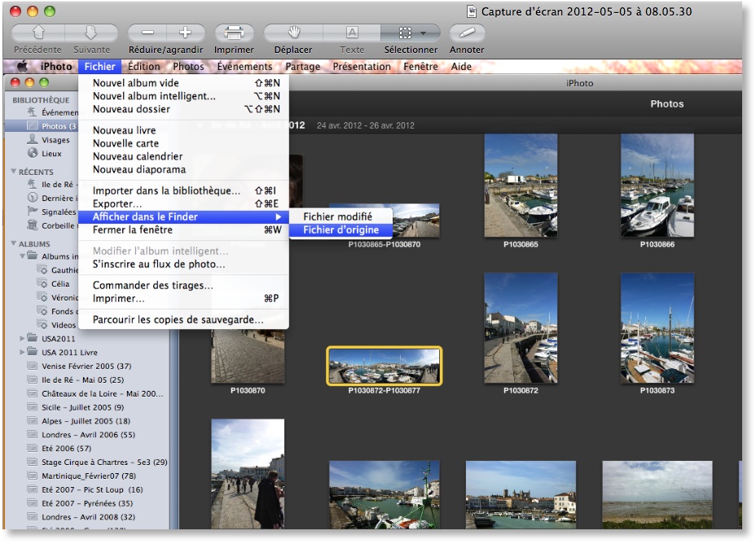Open album Stage Cirque à Chartres
Viewport: 756px width, 544px height.
pos(104,462)
